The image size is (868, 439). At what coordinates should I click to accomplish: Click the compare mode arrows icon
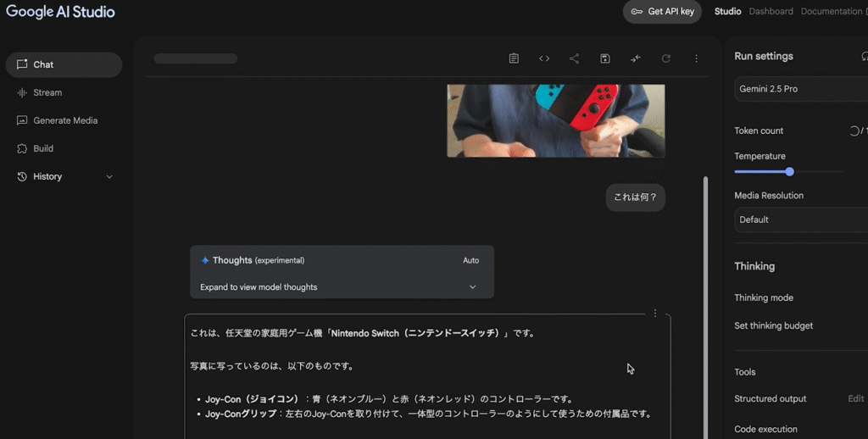636,58
